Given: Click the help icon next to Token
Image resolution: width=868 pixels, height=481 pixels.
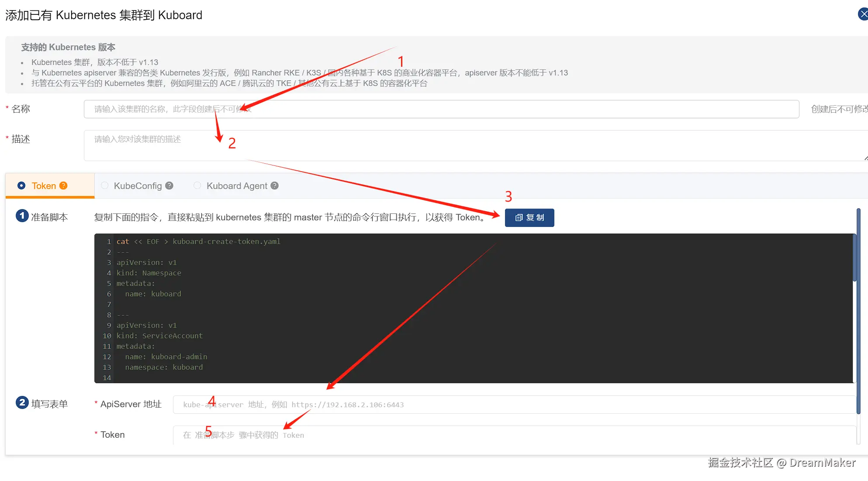Looking at the screenshot, I should [63, 186].
